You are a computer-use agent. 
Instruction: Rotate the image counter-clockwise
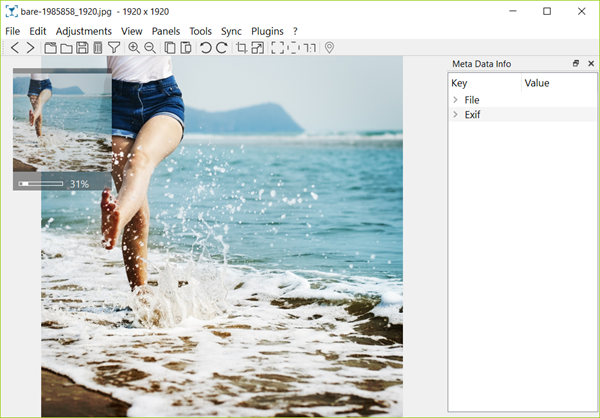[x=205, y=48]
